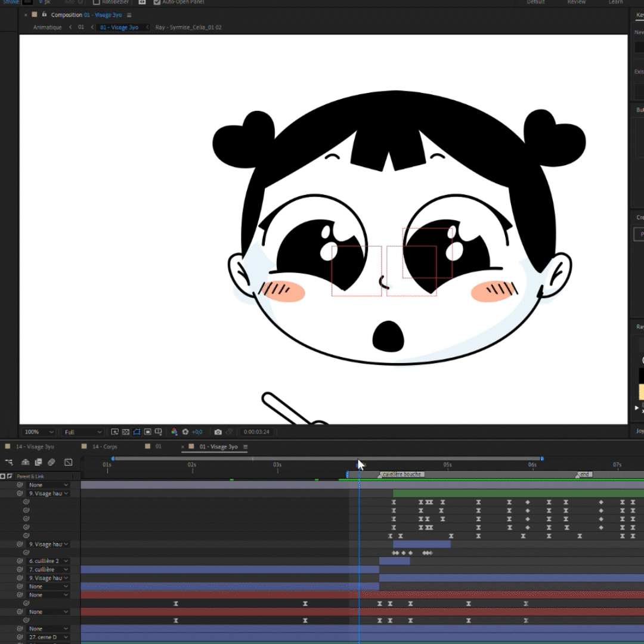
Task: Close the Composition 01 - Visage 3yo viewer
Action: point(26,15)
